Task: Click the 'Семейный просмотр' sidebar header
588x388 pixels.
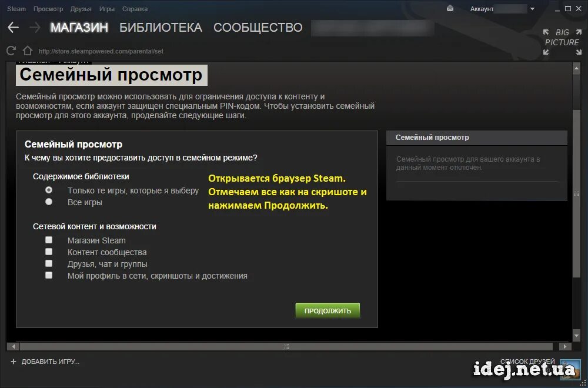Action: tap(477, 138)
